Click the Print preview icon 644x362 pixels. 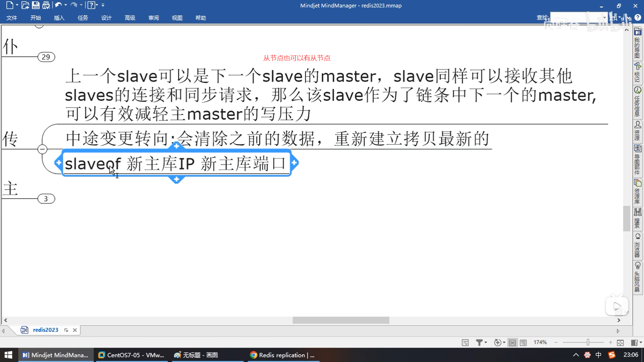coord(46,5)
